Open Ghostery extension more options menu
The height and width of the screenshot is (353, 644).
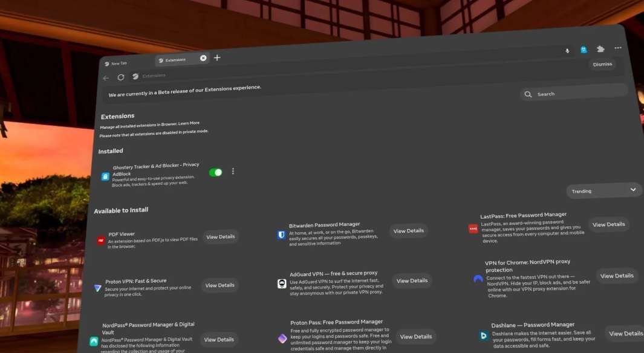point(233,171)
